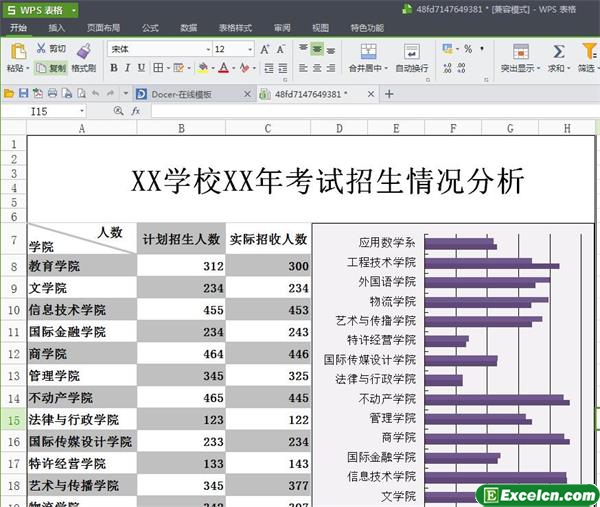Click the Cut (剪切) scissors icon
Viewport: 600px width, 507px height.
click(42, 48)
